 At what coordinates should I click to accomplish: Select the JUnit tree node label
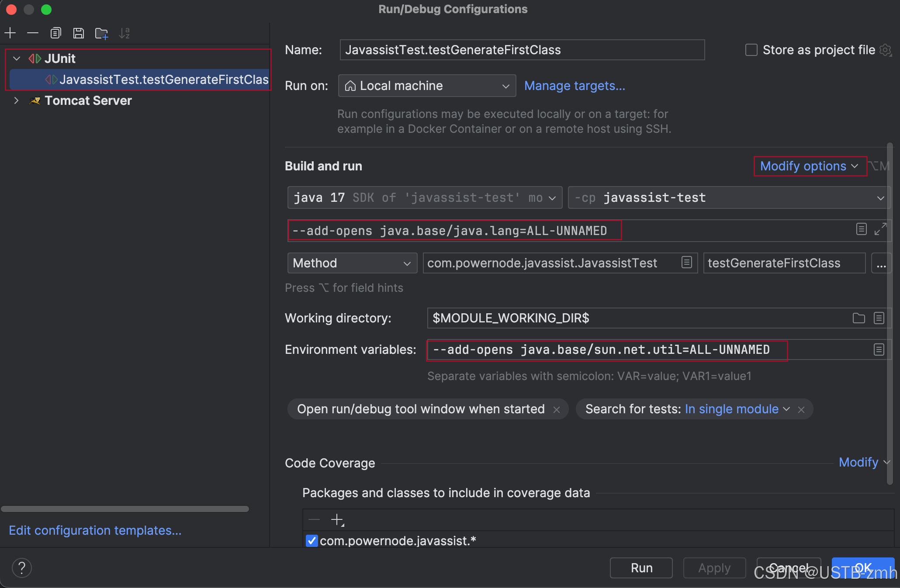point(60,59)
